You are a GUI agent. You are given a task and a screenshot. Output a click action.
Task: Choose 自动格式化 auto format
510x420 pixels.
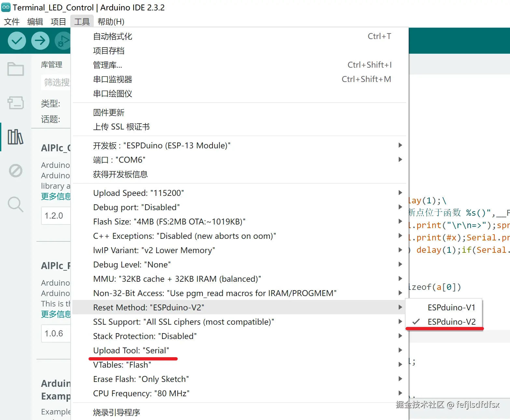(240, 36)
